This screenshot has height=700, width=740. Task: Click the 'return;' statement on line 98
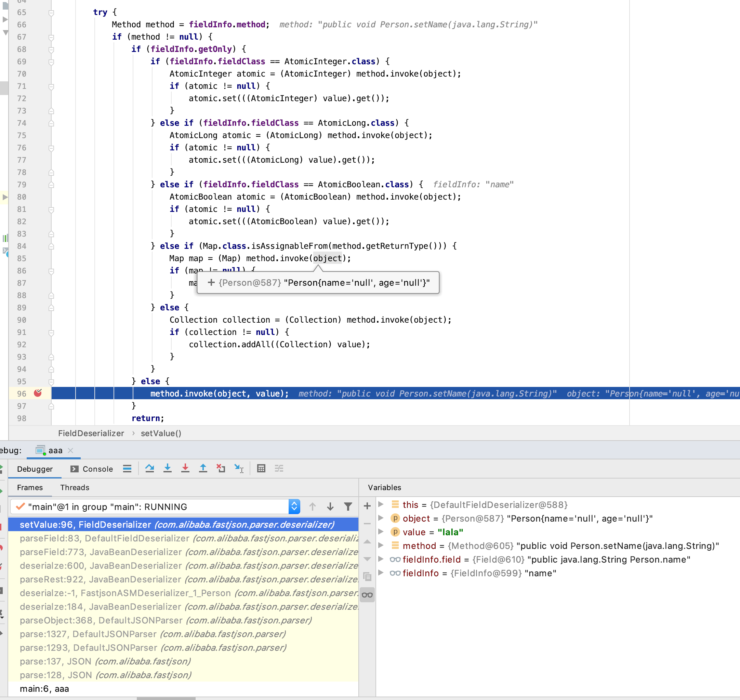coord(147,418)
